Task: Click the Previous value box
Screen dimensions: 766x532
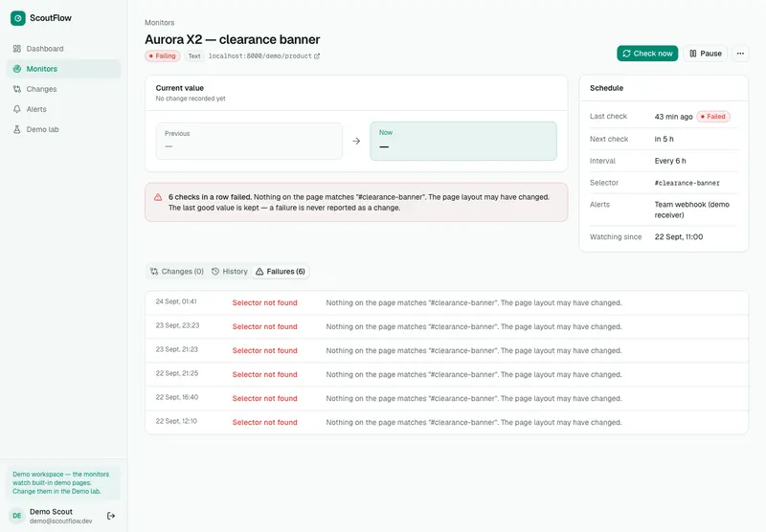Action: 249,141
